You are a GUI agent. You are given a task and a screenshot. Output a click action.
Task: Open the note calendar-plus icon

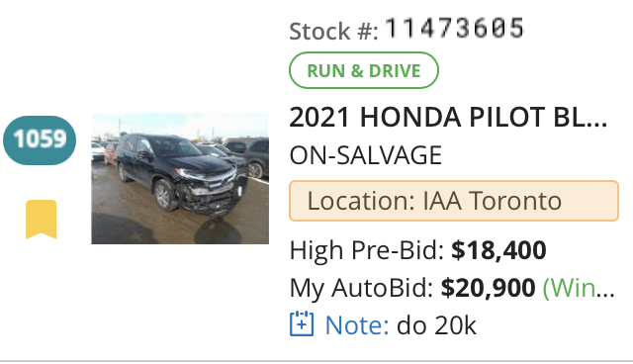(302, 323)
